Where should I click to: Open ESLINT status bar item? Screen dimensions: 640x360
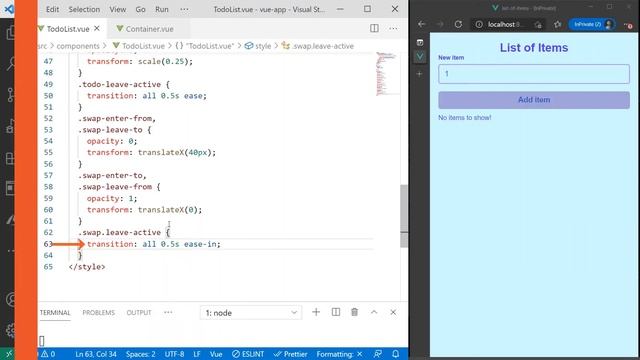point(248,354)
